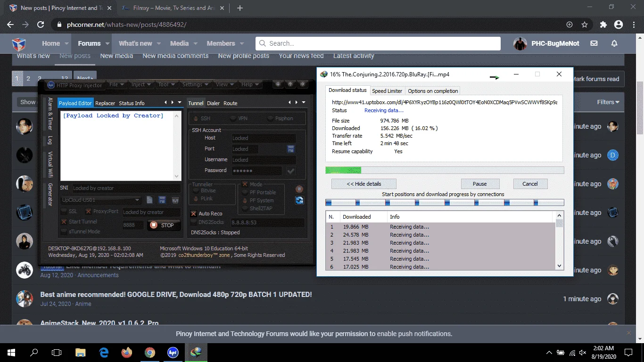Open the Speed Limiter tab

[x=387, y=91]
